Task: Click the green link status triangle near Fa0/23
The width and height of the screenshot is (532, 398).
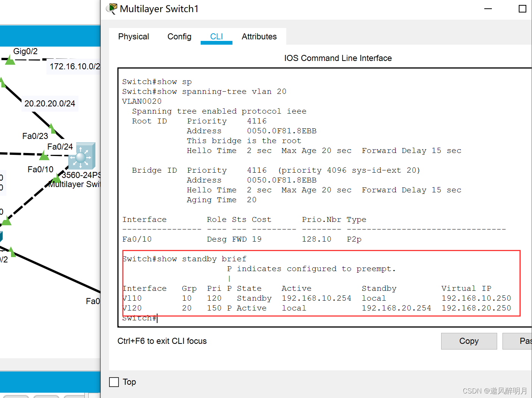Action: click(53, 129)
